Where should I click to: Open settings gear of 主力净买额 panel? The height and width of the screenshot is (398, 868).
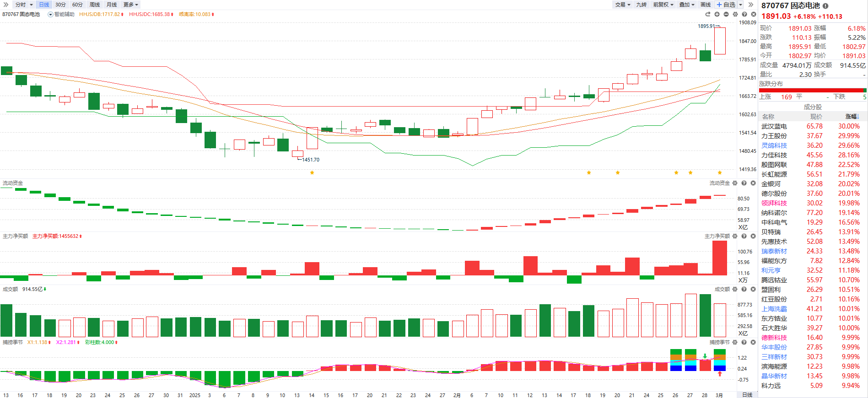pyautogui.click(x=735, y=236)
